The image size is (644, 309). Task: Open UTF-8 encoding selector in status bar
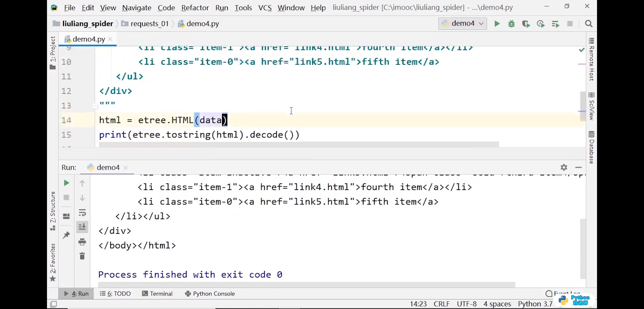tap(467, 304)
